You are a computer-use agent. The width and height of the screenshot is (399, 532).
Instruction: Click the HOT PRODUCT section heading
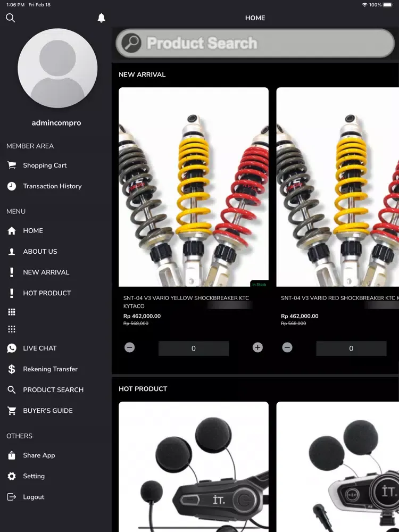click(x=143, y=389)
